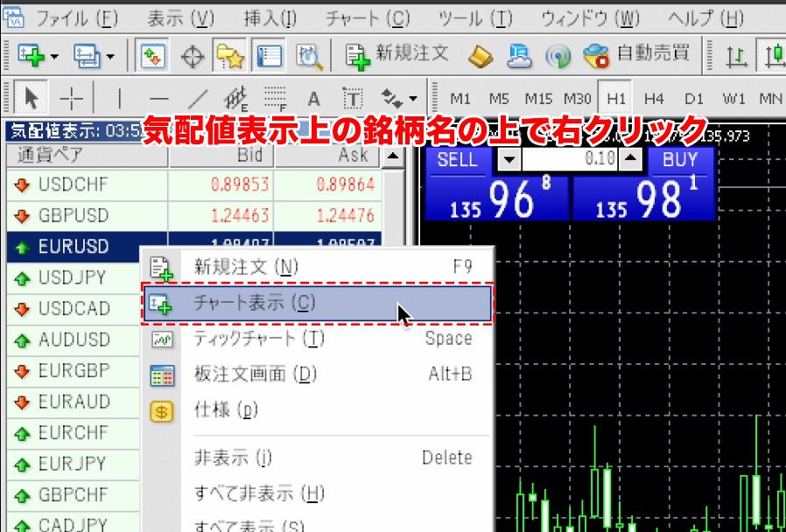Click the Market Watch scroll-up arrow
The height and width of the screenshot is (532, 786).
coord(394,157)
